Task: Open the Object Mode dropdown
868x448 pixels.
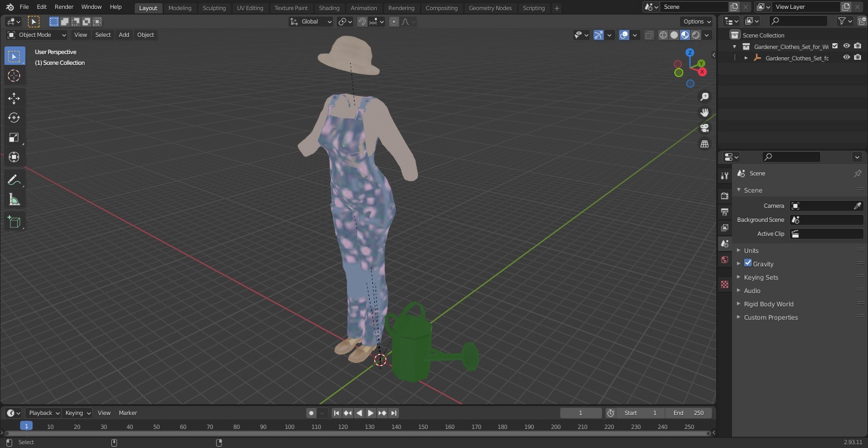Action: 37,35
